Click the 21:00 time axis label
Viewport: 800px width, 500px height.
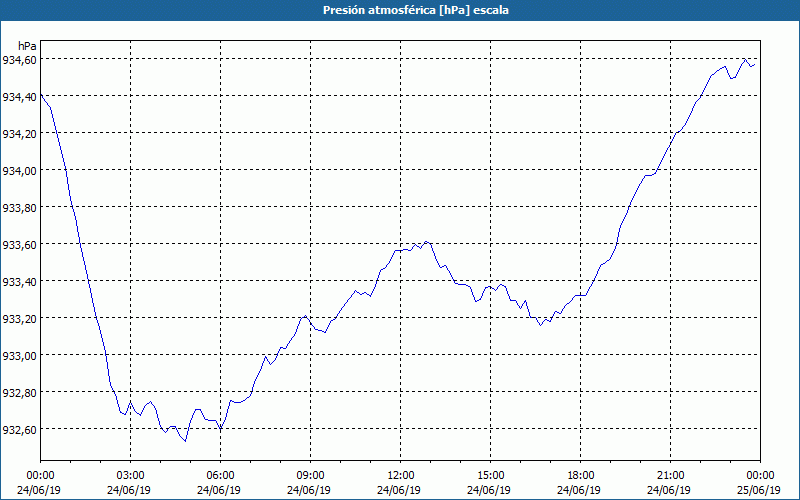pyautogui.click(x=669, y=476)
